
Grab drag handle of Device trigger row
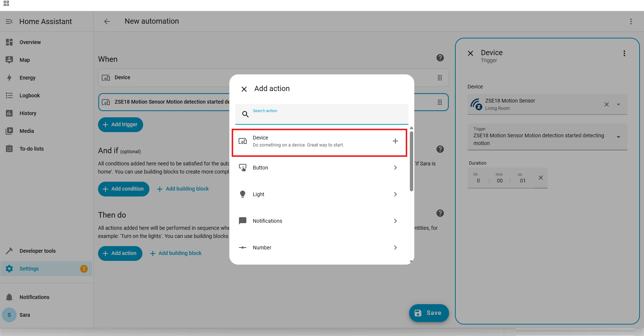[x=440, y=78]
